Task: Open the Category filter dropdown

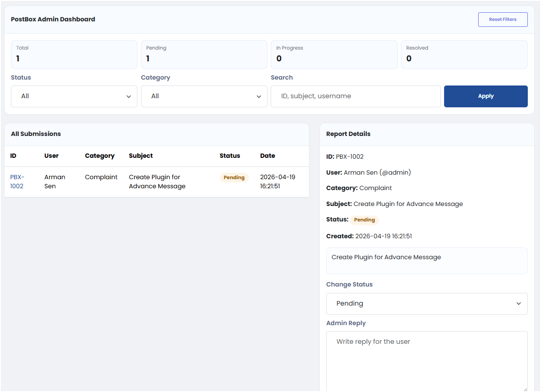Action: pos(204,96)
